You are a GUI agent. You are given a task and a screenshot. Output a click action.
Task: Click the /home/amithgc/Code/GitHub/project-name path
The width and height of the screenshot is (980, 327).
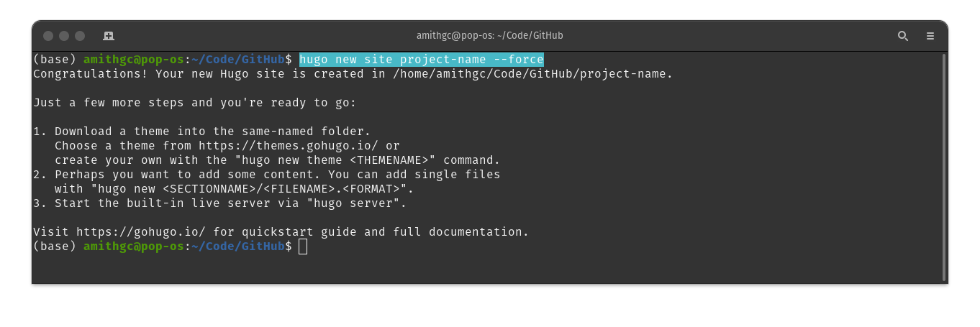[x=532, y=74]
